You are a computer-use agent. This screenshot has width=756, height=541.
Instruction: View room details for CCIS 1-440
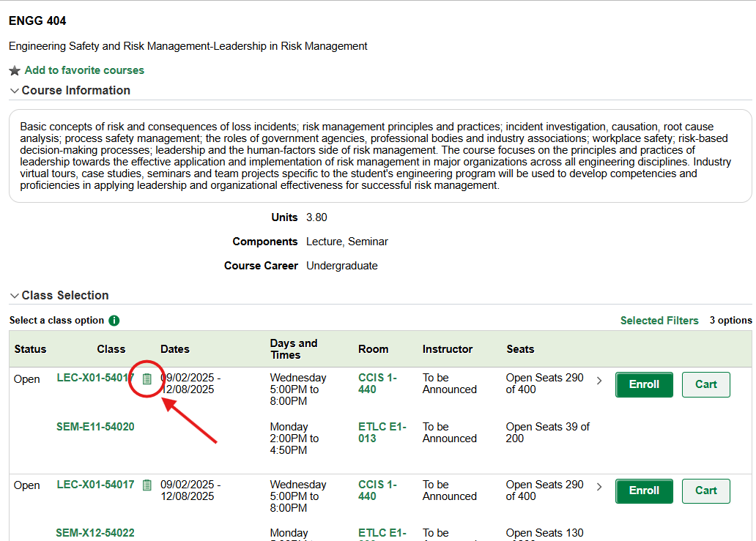[376, 384]
